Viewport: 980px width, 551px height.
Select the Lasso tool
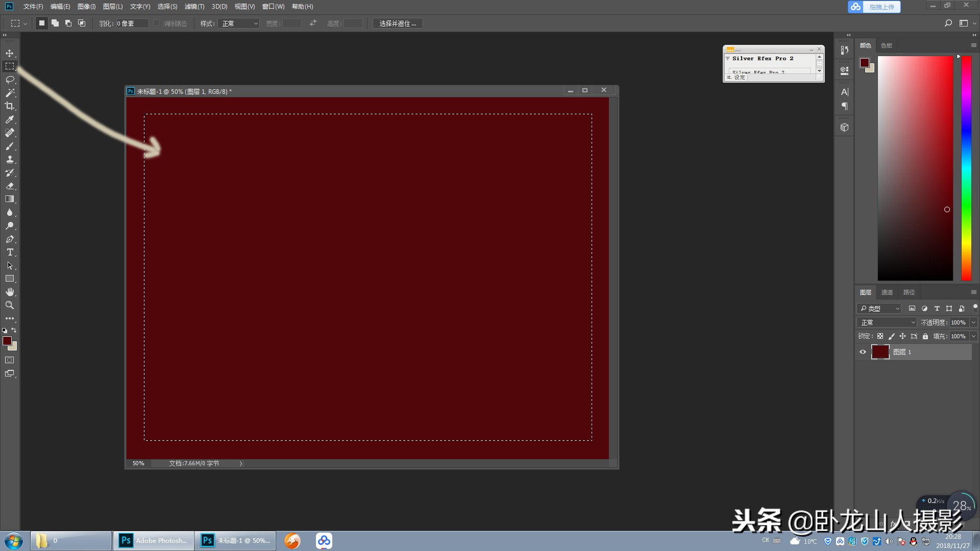(x=10, y=80)
